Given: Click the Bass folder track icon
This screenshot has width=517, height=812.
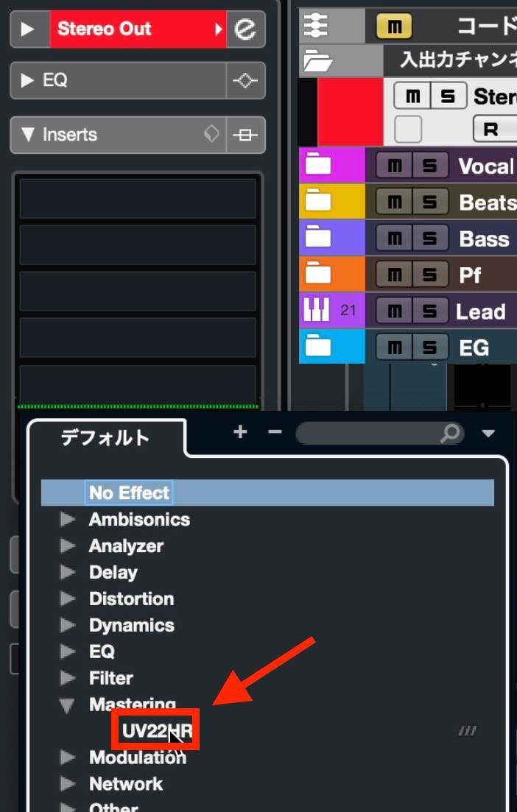Looking at the screenshot, I should (x=317, y=237).
